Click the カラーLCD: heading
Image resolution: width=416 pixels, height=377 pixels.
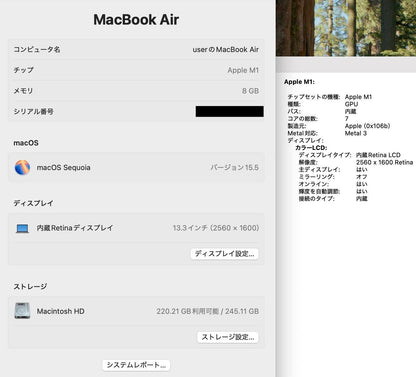(311, 148)
